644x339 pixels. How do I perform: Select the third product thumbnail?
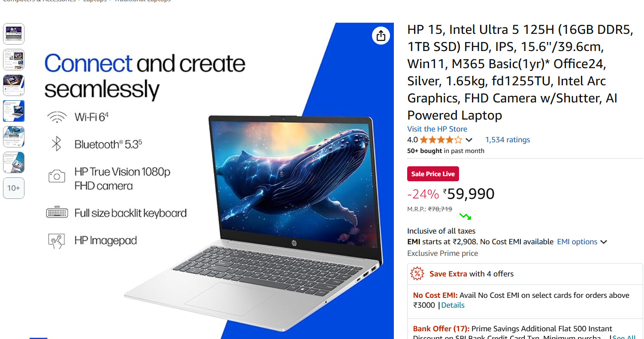pyautogui.click(x=14, y=85)
